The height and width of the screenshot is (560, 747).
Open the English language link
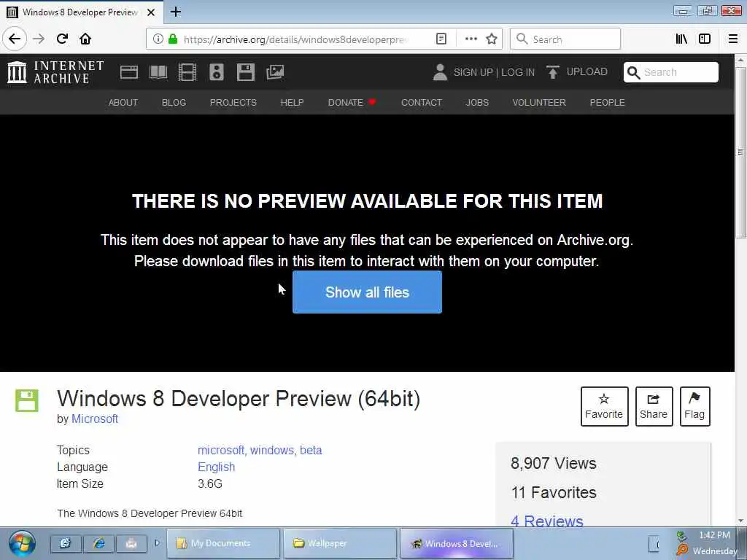coord(216,467)
